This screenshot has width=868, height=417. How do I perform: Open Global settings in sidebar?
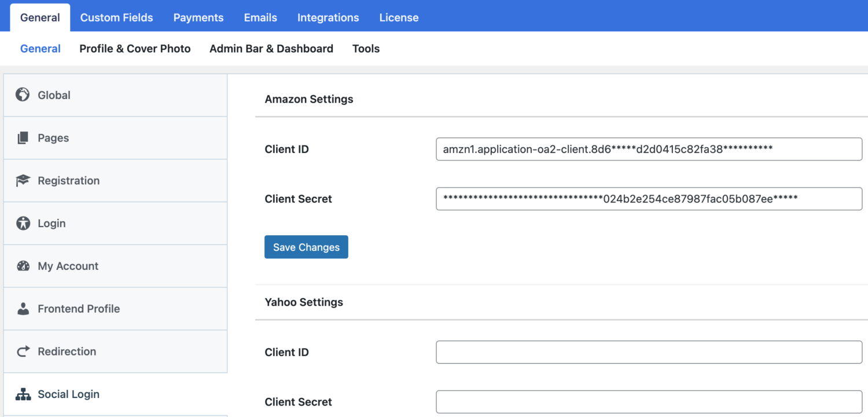[116, 95]
